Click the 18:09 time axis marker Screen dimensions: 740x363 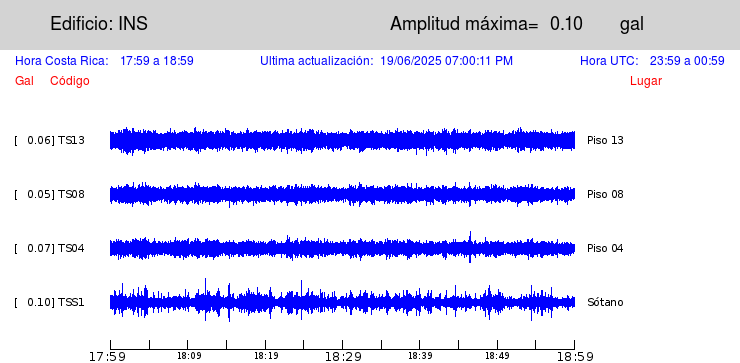[x=187, y=356]
